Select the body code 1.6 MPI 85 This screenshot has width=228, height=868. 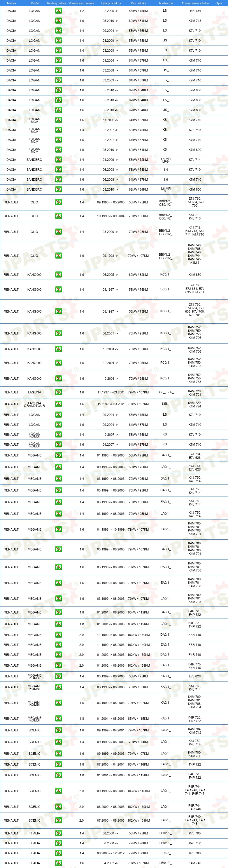(166, 190)
